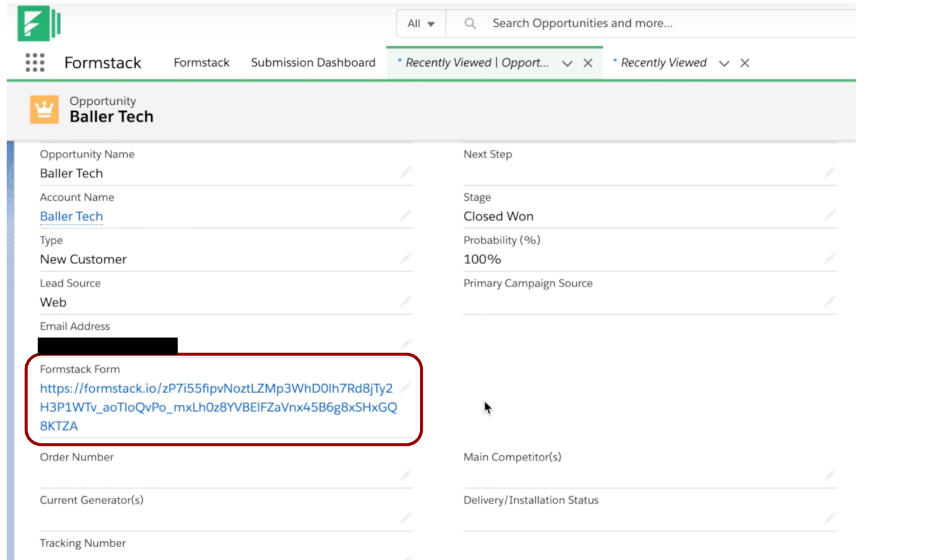Screen dimensions: 938x560
Task: Edit Email Address via pencil icon
Action: coord(406,343)
